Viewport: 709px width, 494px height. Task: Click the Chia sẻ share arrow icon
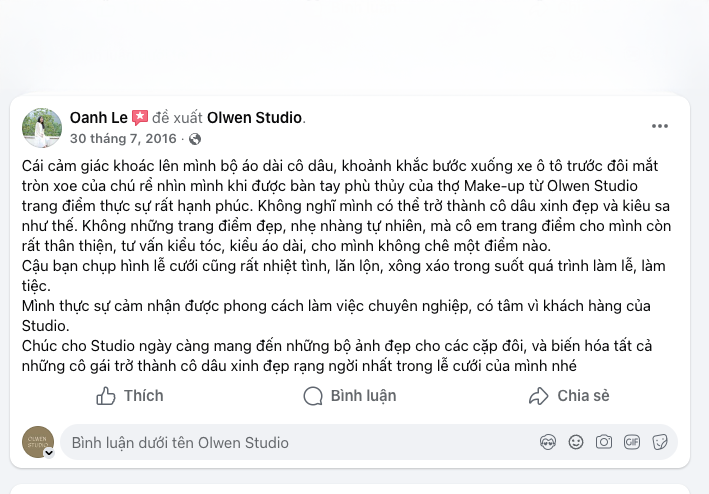[x=539, y=397]
